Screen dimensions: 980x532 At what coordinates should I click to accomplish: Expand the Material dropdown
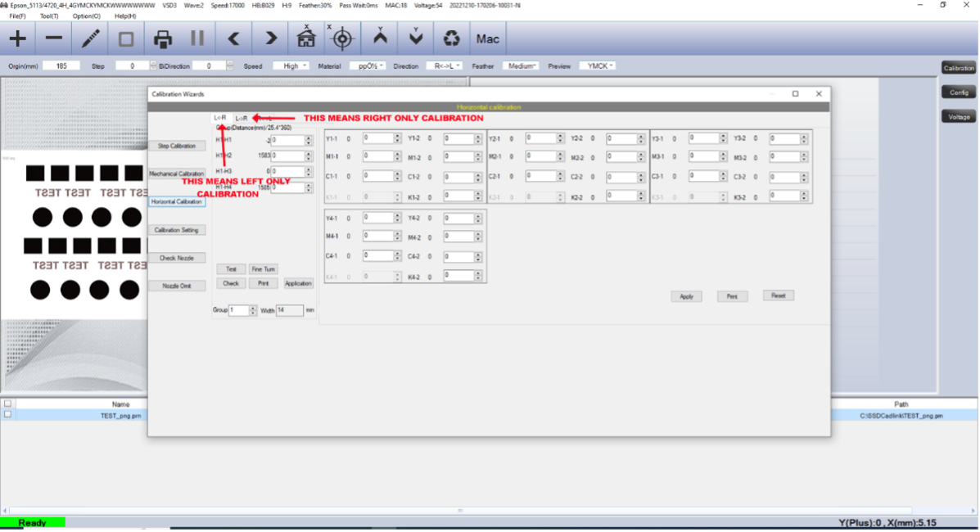(368, 65)
